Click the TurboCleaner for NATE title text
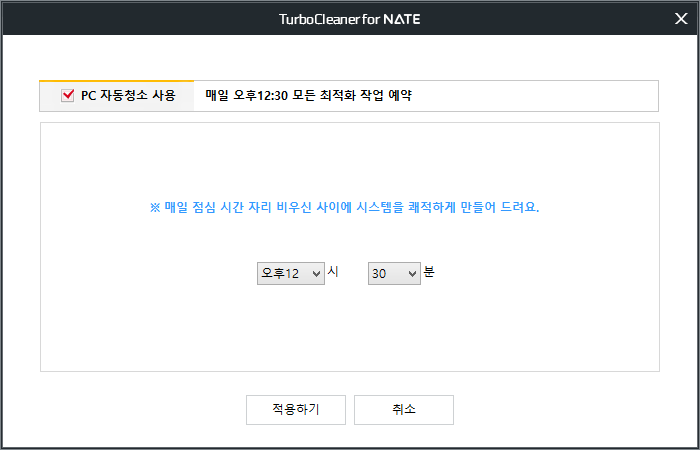Screen dimensions: 700x450 pyautogui.click(x=350, y=19)
